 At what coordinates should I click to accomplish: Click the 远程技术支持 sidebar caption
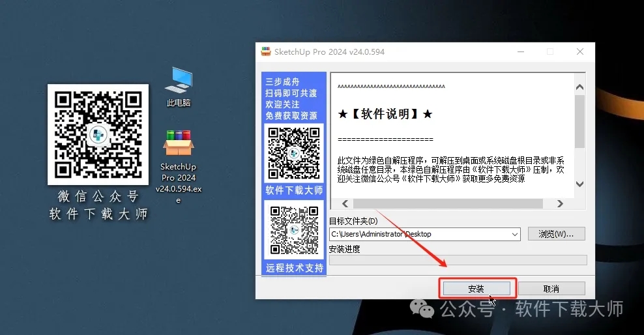pos(295,268)
